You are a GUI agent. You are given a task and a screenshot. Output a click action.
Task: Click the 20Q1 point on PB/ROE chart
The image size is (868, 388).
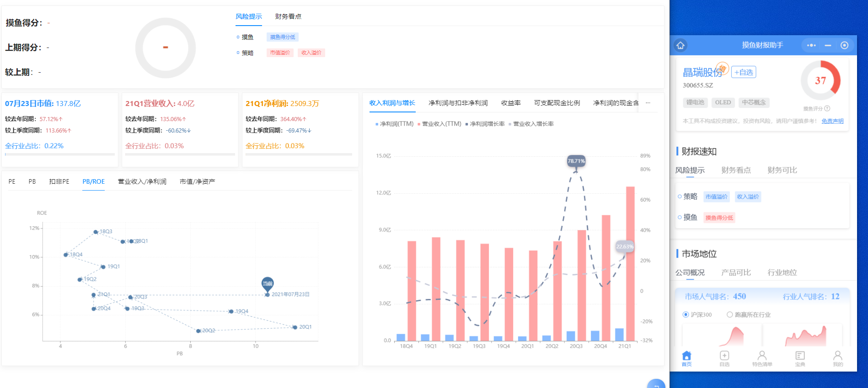coord(295,327)
